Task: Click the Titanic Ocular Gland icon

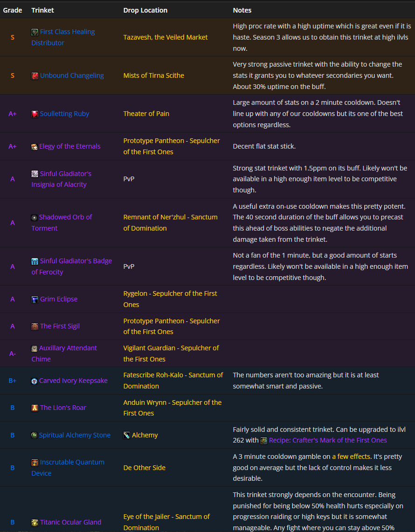Action: click(x=35, y=523)
